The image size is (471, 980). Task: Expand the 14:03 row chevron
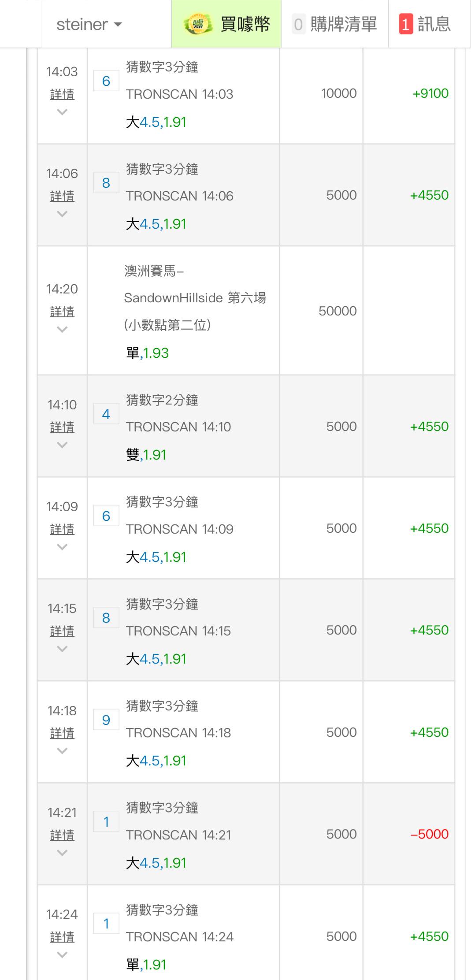[x=62, y=112]
